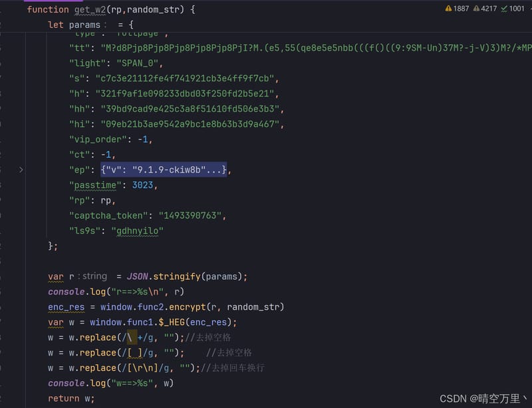This screenshot has height=408, width=532.
Task: Click the encrypt method on window.func2
Action: pos(188,307)
